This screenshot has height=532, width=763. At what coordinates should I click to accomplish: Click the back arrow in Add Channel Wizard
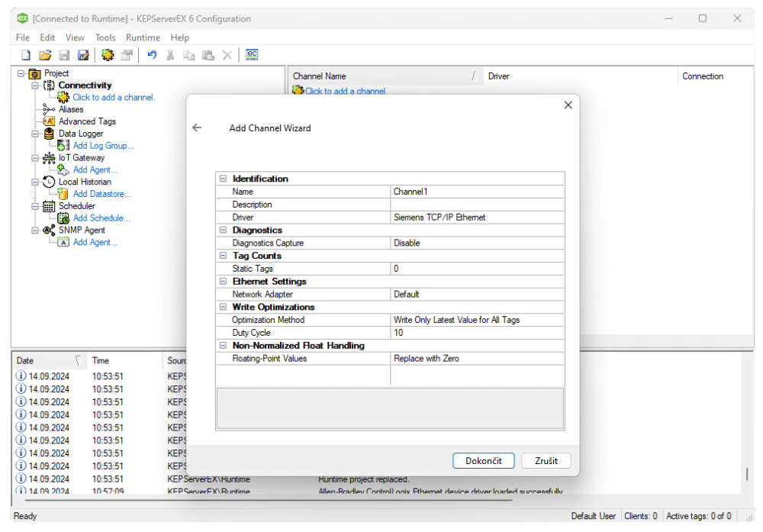tap(197, 127)
